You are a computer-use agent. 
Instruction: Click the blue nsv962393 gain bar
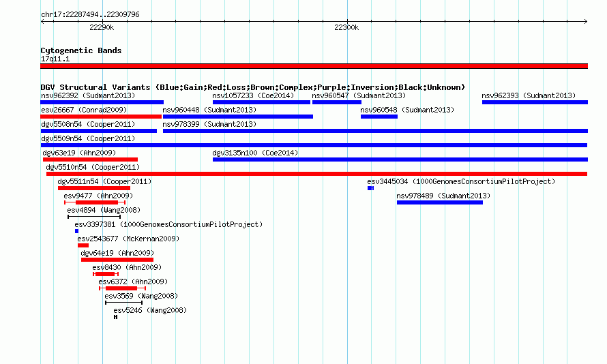pyautogui.click(x=535, y=102)
